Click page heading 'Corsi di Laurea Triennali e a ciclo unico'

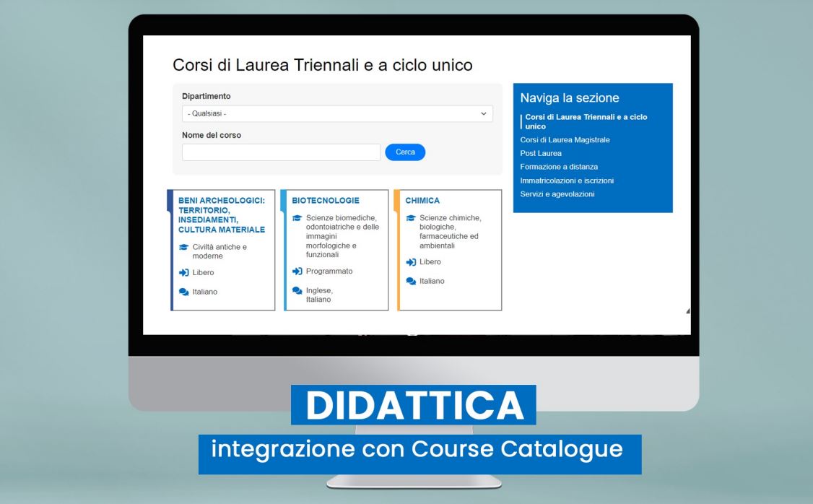[x=323, y=65]
